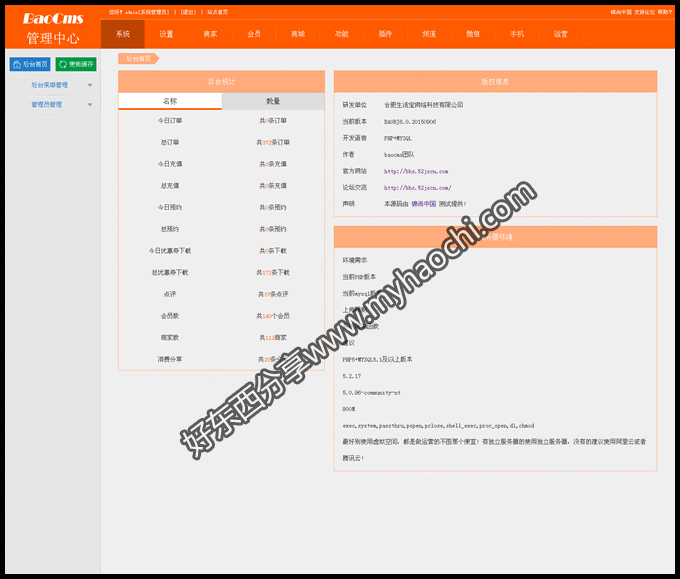Select the 运营 navigation tab
Viewport: 680px width, 579px height.
[561, 34]
